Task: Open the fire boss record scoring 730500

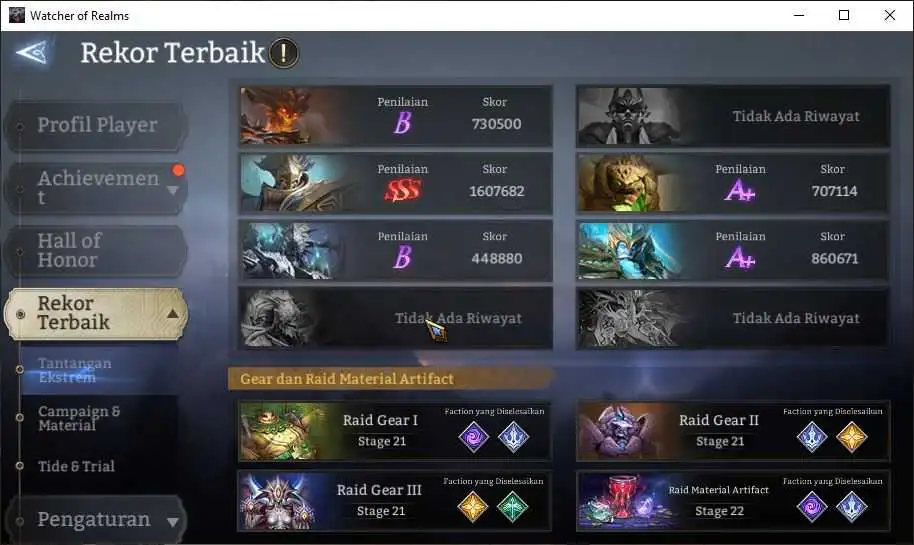Action: pyautogui.click(x=395, y=116)
